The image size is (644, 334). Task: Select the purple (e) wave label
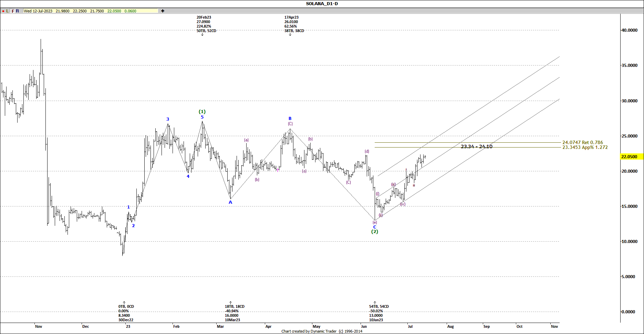pyautogui.click(x=375, y=222)
